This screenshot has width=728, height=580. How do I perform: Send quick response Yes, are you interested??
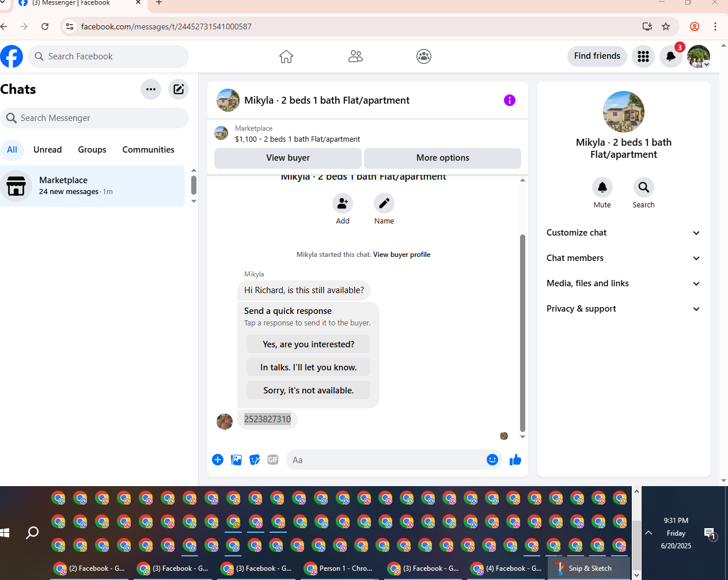(309, 344)
